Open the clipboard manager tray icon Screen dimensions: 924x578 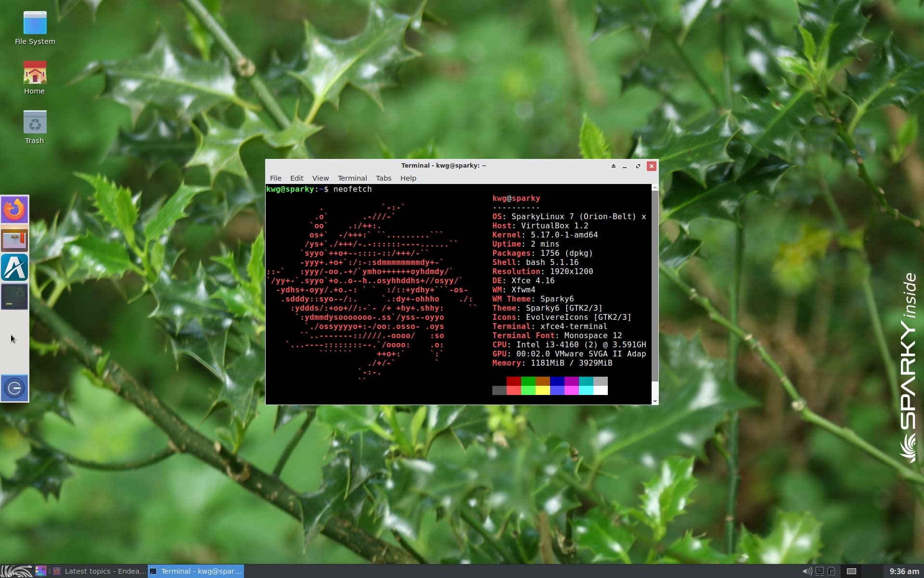[831, 571]
